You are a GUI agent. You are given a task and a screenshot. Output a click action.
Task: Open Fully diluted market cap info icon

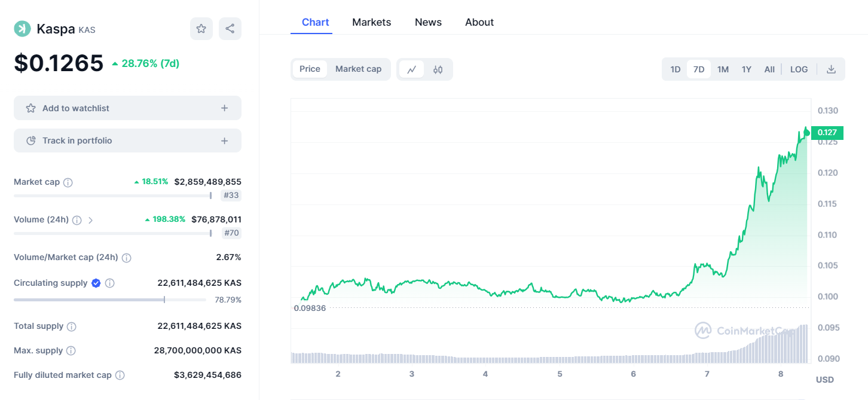tap(120, 375)
